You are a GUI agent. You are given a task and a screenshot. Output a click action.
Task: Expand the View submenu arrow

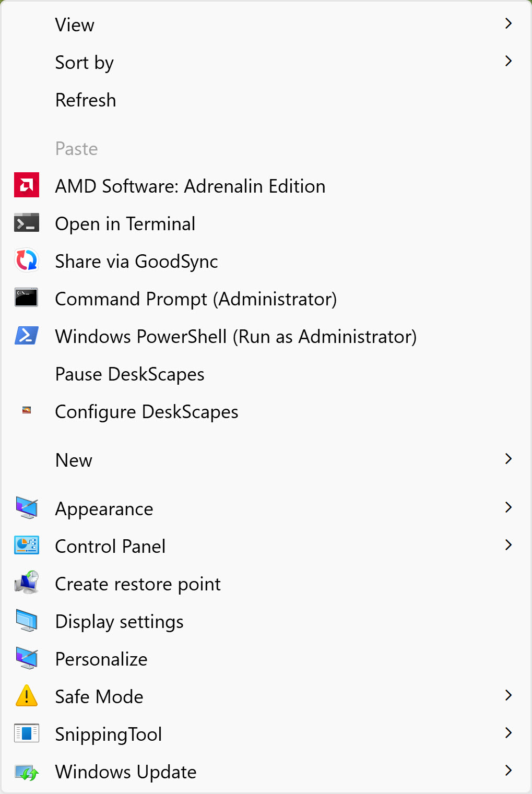click(x=509, y=23)
